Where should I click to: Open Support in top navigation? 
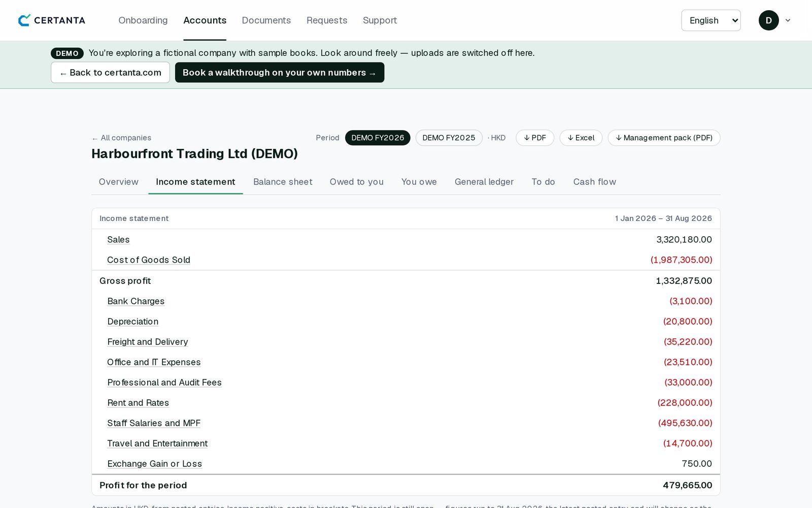click(x=380, y=20)
